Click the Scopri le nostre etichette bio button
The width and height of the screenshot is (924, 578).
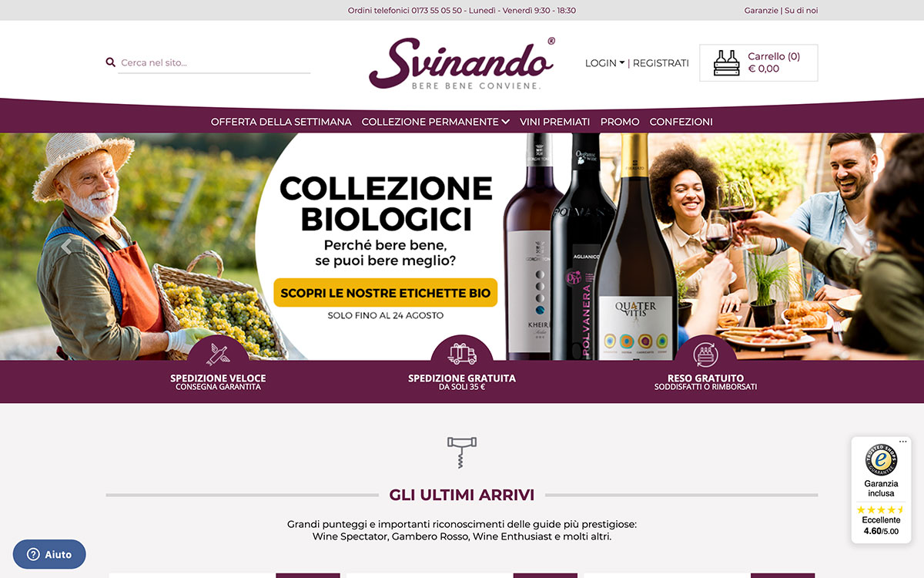[x=386, y=293]
